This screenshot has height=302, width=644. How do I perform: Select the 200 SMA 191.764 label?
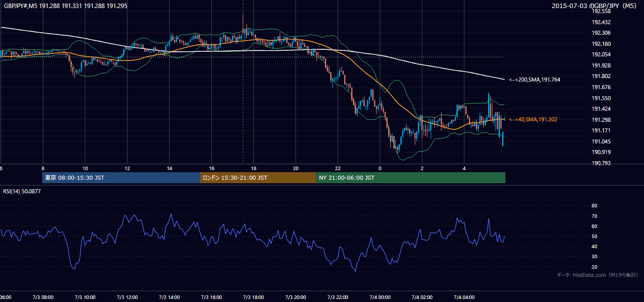point(535,80)
